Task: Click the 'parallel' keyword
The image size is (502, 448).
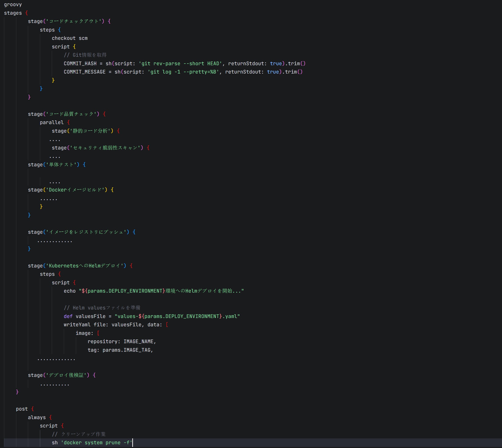Action: pos(52,122)
